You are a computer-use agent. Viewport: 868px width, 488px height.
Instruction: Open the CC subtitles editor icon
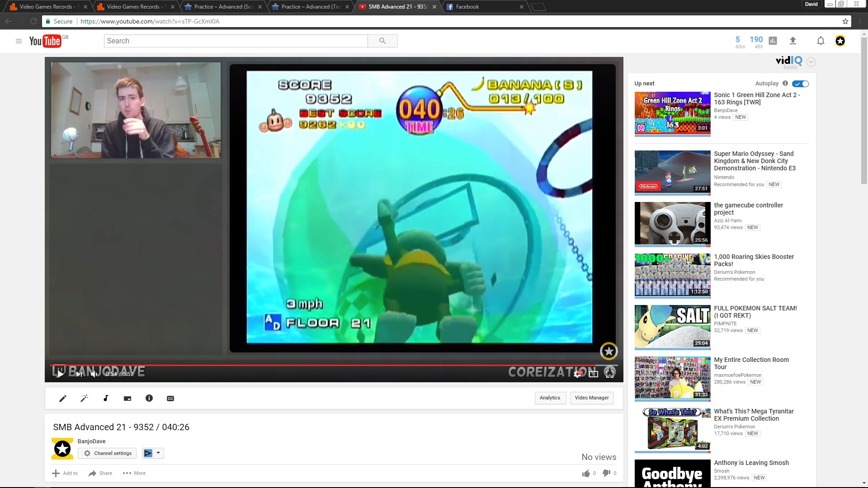(170, 398)
